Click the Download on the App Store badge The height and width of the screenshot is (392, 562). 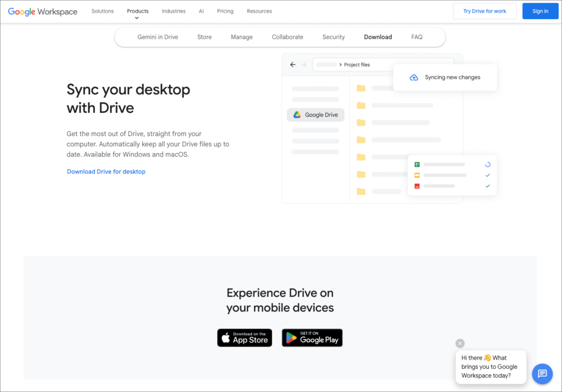click(x=244, y=338)
